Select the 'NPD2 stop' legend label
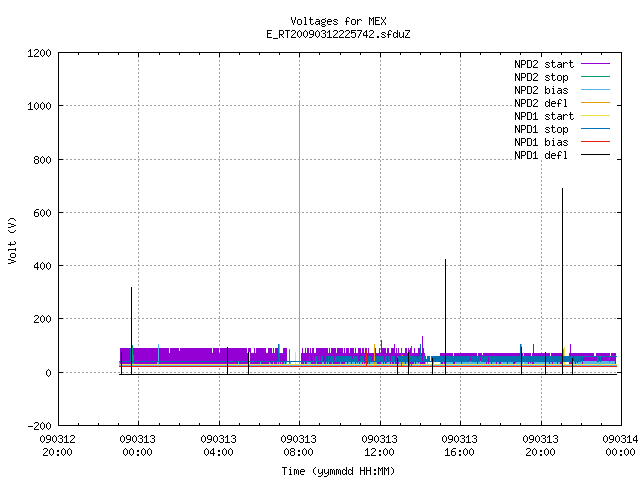640x480 pixels. (541, 77)
